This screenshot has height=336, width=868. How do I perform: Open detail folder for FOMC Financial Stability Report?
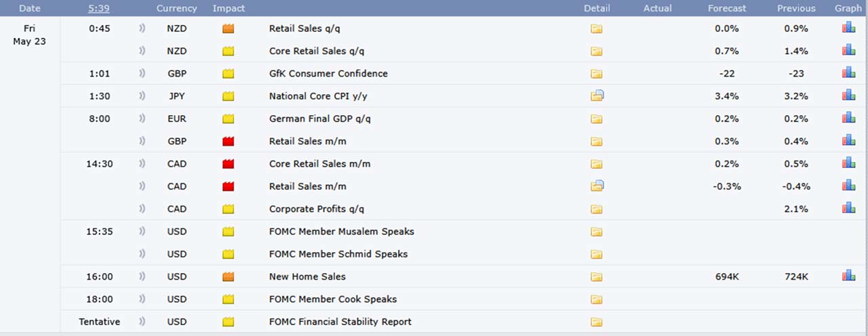tap(596, 322)
